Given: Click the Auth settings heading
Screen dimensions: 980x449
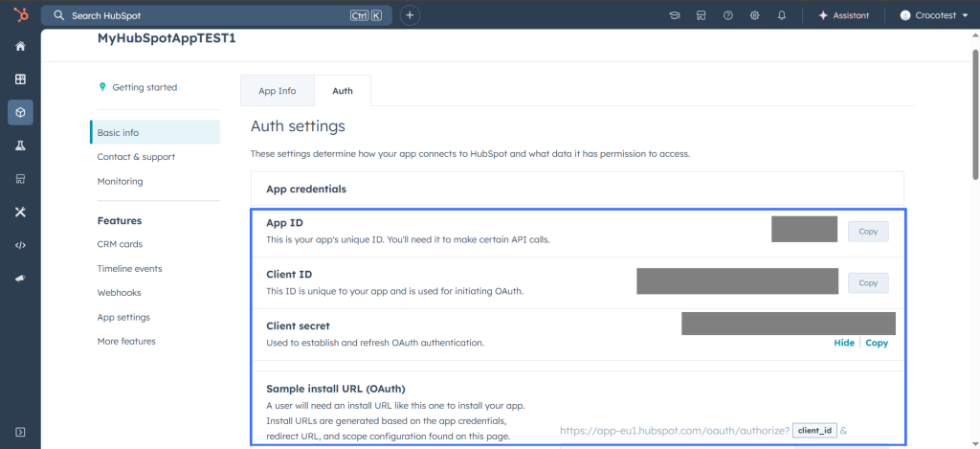Looking at the screenshot, I should click(x=298, y=126).
